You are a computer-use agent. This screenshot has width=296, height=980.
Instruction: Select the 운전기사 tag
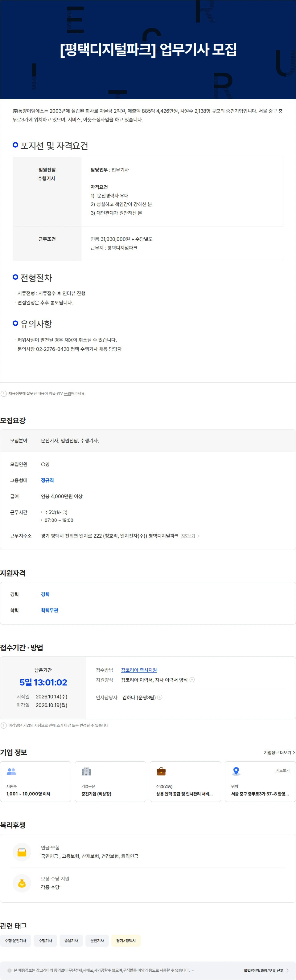97,941
